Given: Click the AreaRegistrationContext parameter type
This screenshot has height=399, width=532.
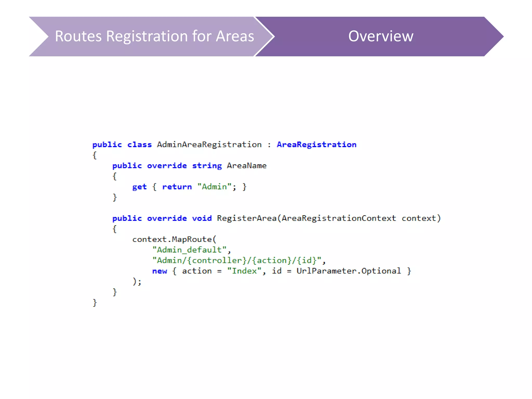Looking at the screenshot, I should [339, 218].
